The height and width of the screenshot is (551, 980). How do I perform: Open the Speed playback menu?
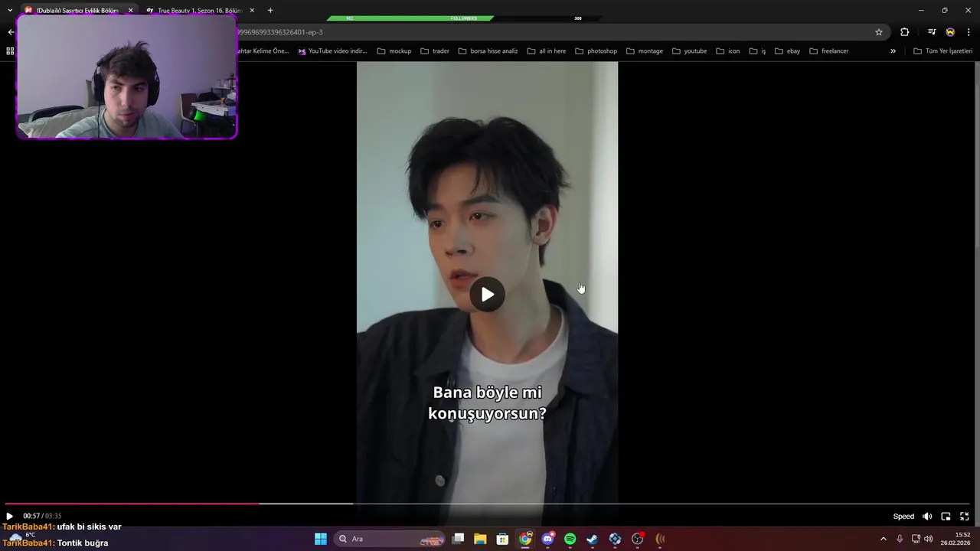[x=903, y=517]
